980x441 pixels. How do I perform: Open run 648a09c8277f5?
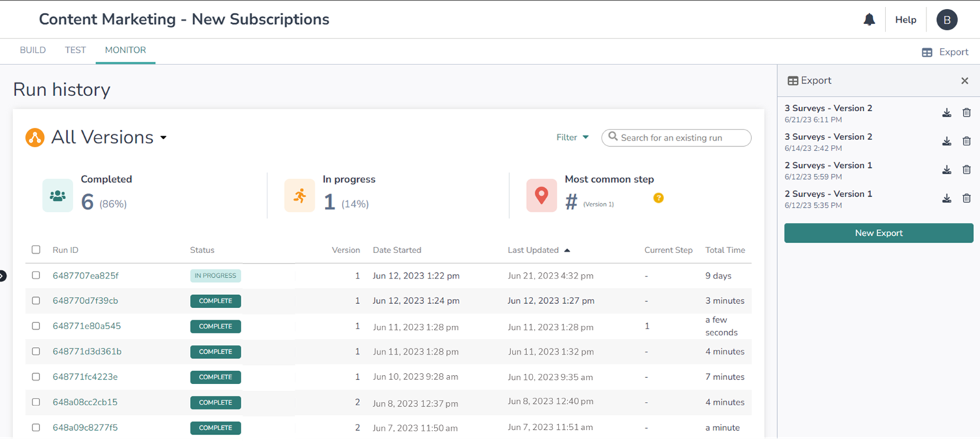coord(85,428)
